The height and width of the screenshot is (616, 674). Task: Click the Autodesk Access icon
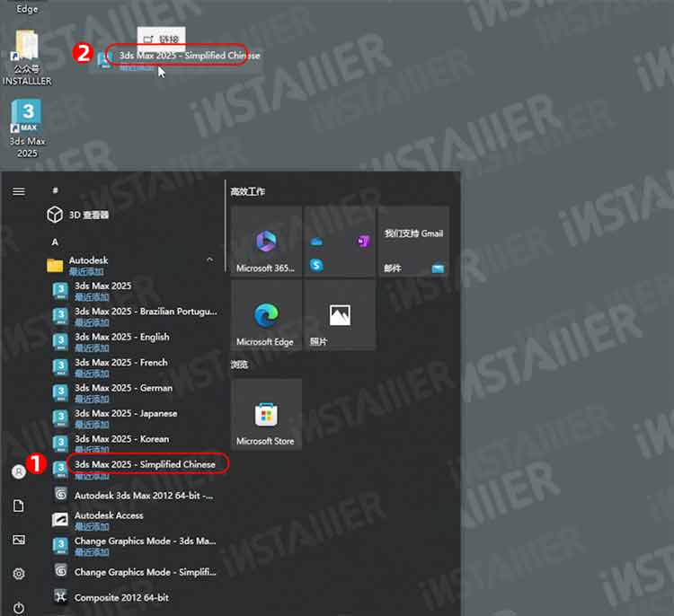pos(60,519)
